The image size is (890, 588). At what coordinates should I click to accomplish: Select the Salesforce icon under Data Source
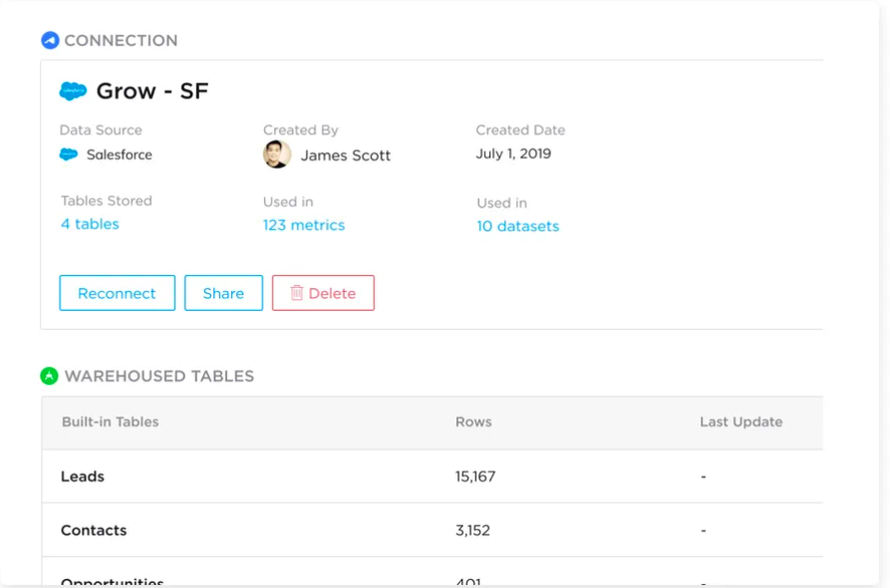click(70, 154)
